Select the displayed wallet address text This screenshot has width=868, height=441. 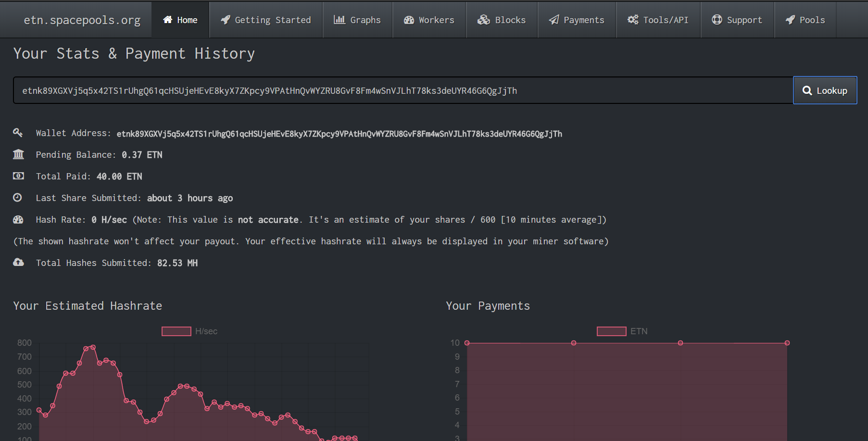pos(340,134)
